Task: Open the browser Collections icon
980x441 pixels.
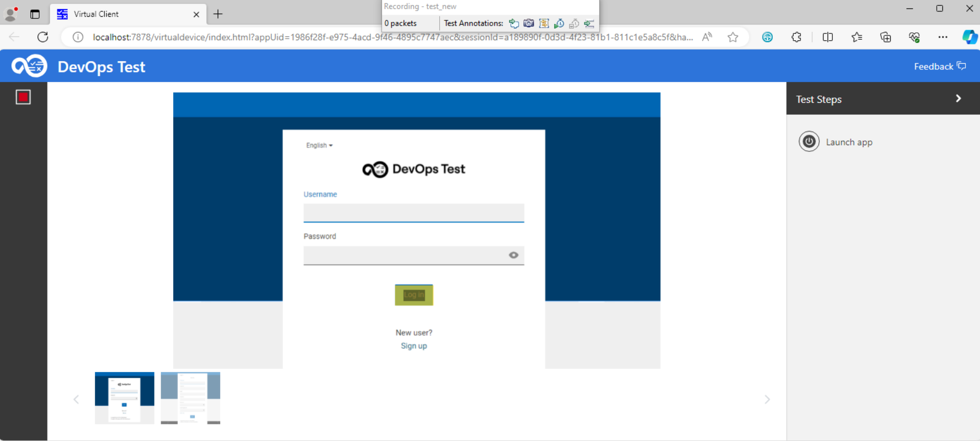Action: 886,37
